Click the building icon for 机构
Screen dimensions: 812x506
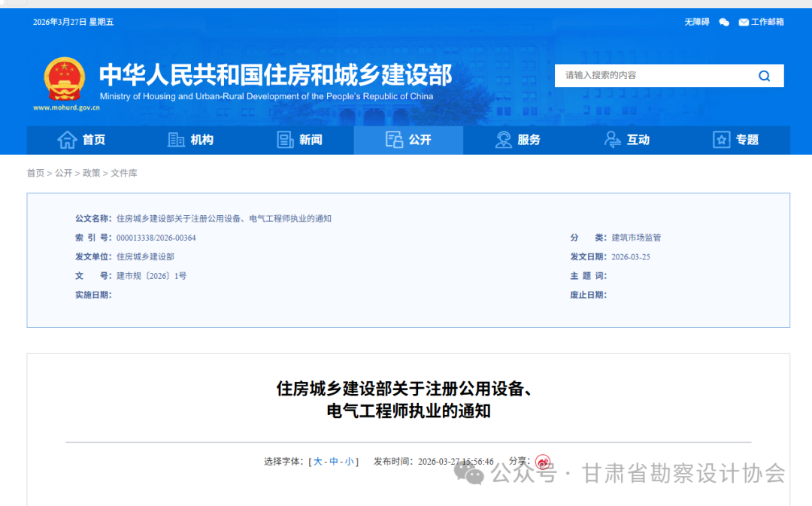(176, 140)
